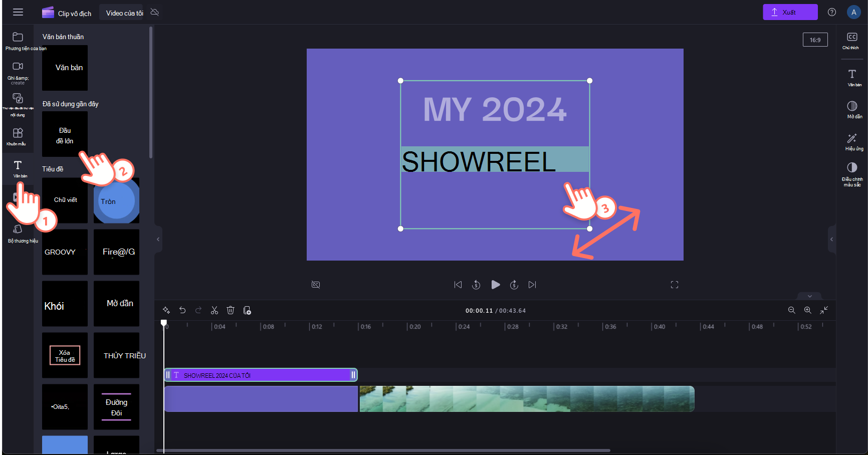Viewport: 868px width, 455px height.
Task: Open the Clip vô địch home logo
Action: click(x=67, y=13)
